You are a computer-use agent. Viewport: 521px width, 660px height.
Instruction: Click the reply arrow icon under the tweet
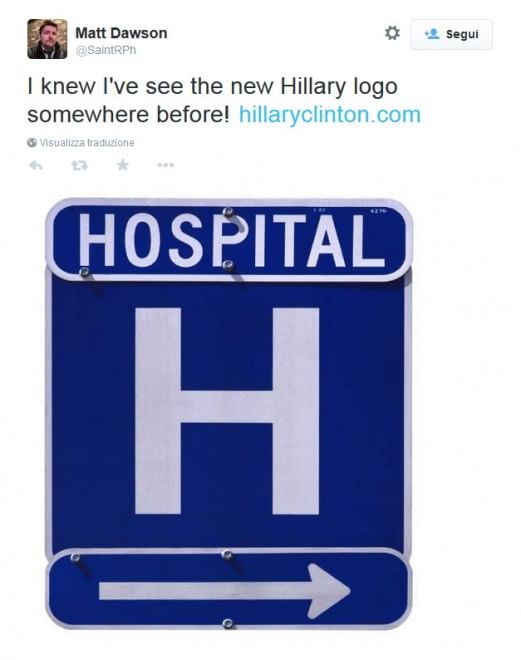pyautogui.click(x=36, y=165)
